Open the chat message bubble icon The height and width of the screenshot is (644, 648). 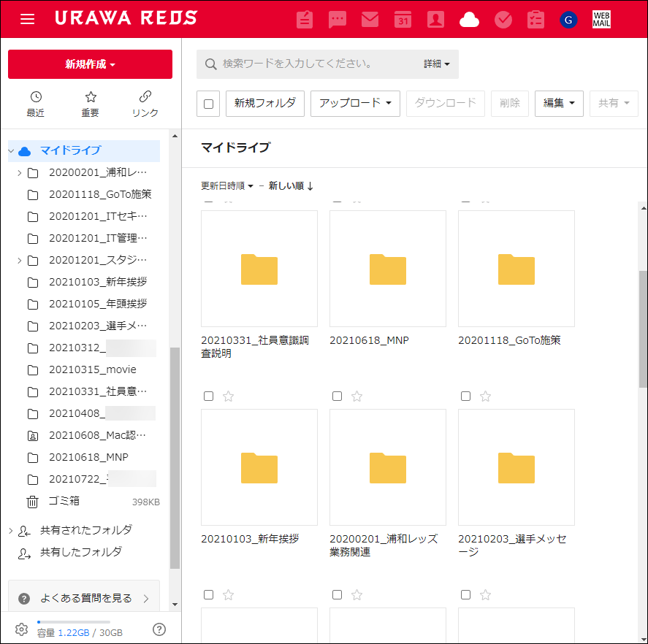click(x=338, y=20)
